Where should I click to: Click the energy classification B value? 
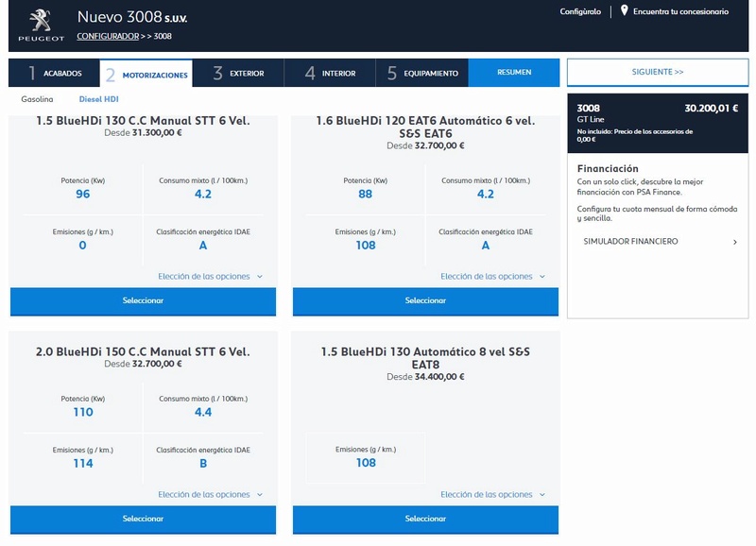pyautogui.click(x=203, y=464)
